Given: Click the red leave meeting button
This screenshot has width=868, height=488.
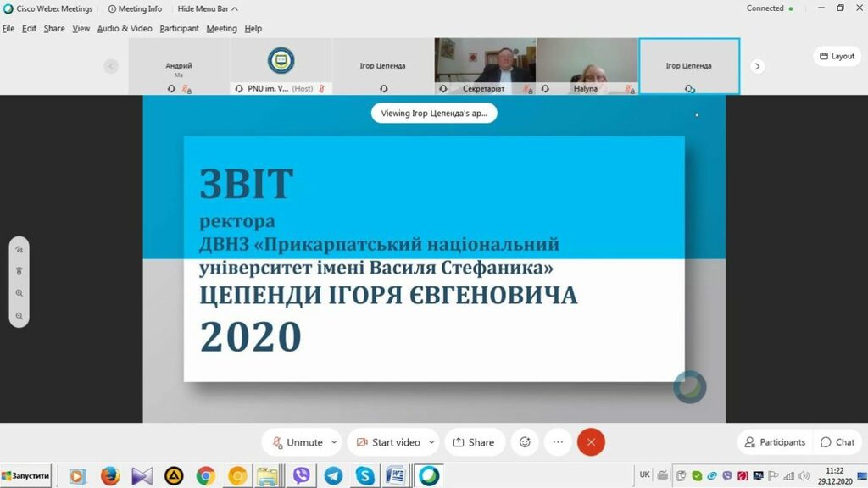Looking at the screenshot, I should [591, 442].
